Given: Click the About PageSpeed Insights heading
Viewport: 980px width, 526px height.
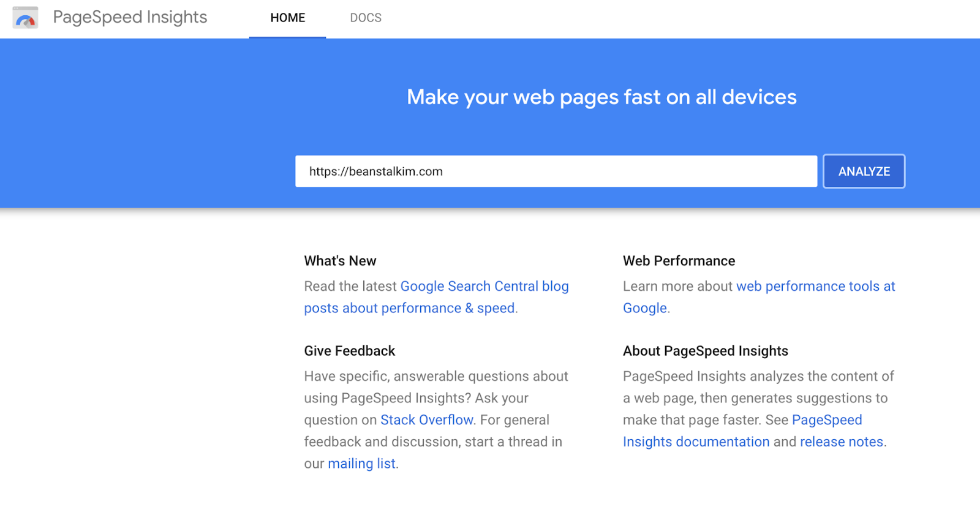Looking at the screenshot, I should (706, 351).
